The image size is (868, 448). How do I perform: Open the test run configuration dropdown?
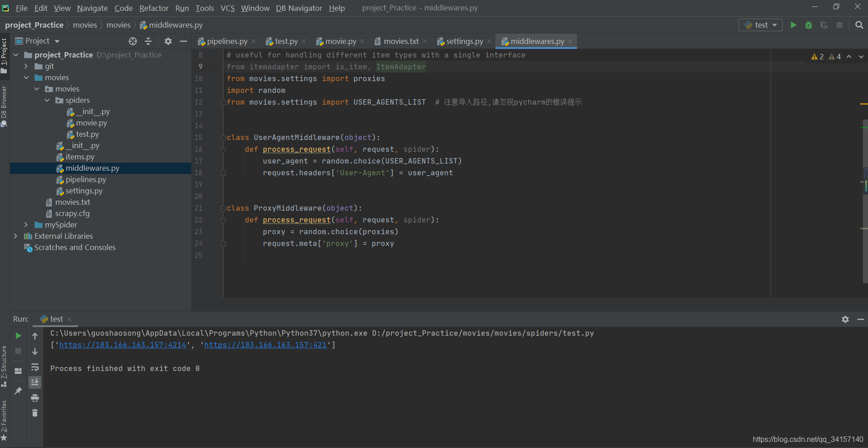(761, 25)
